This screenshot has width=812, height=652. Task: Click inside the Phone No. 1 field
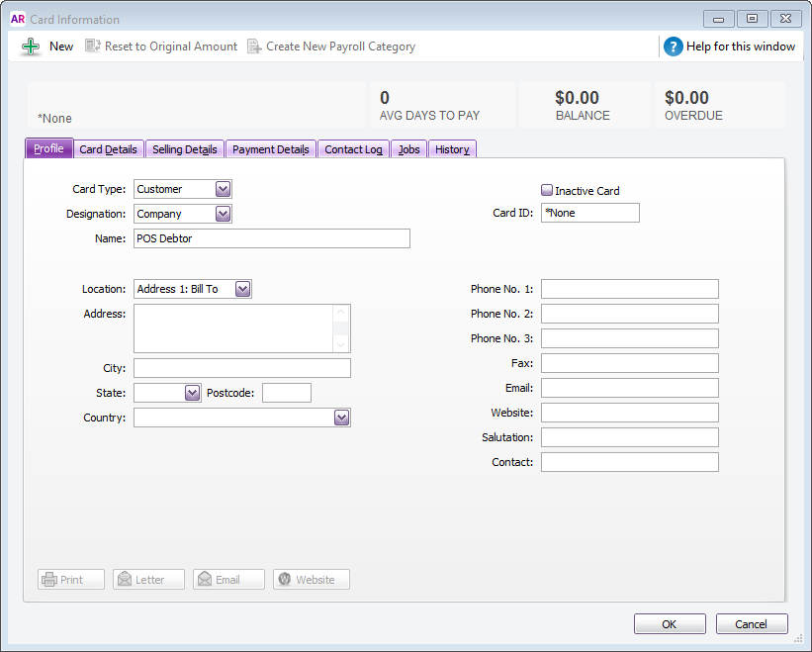click(x=629, y=288)
